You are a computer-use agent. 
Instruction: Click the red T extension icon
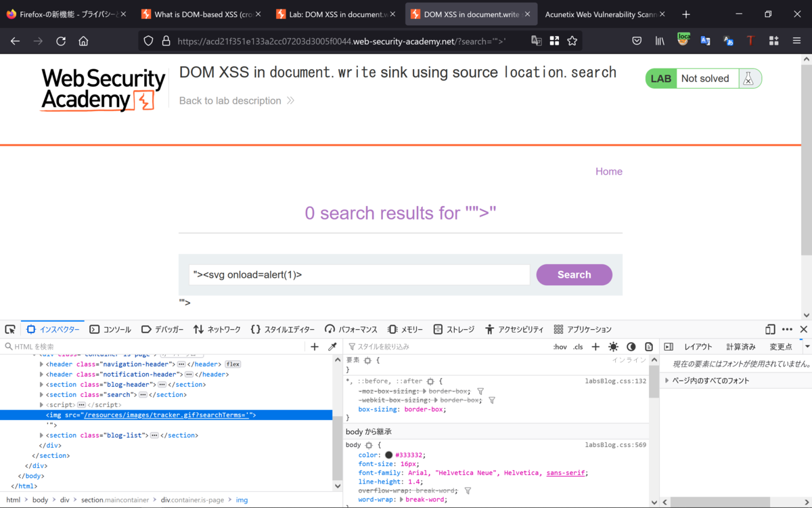[x=750, y=41]
